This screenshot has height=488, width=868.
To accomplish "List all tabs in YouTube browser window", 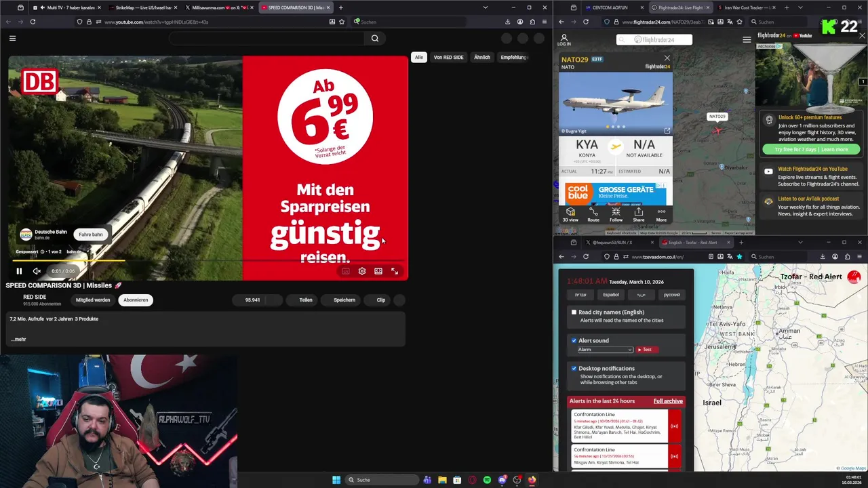I will pyautogui.click(x=485, y=7).
